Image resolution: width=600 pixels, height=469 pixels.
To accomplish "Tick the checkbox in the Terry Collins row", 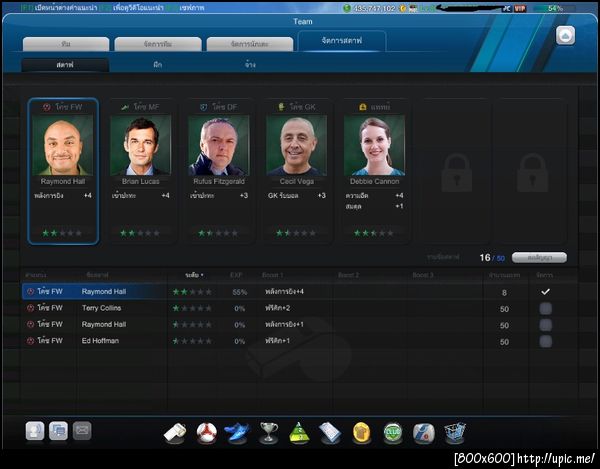I will tap(546, 308).
